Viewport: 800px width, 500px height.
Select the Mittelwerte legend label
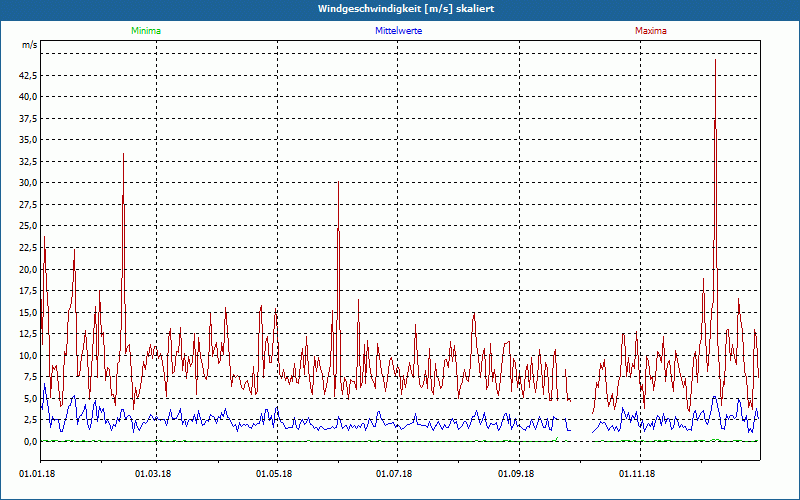point(398,31)
